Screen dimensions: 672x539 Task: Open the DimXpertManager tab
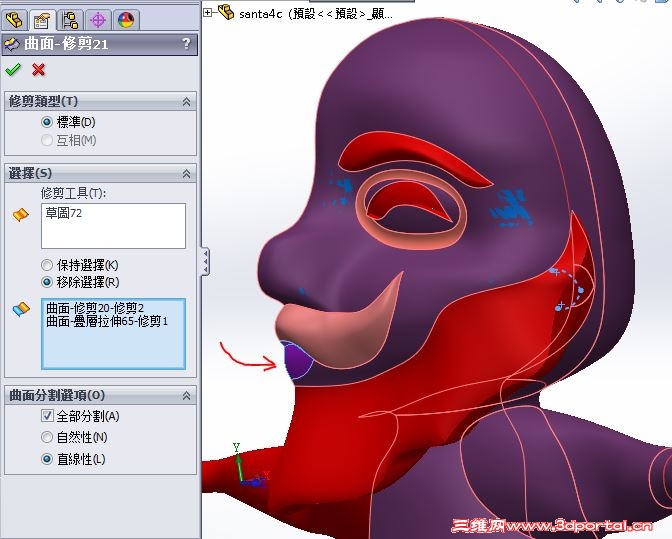(98, 20)
